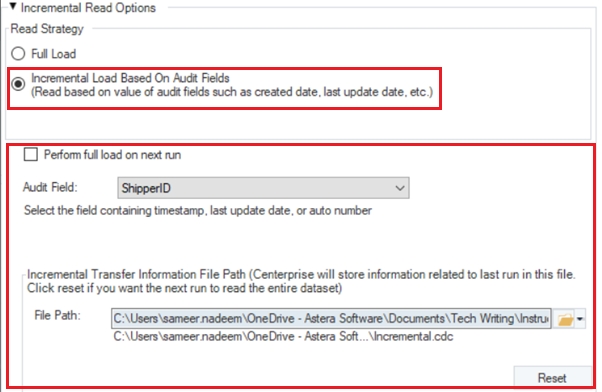Viewport: 602px width, 392px height.
Task: Click the shortened Incremental.cdc path text
Action: pyautogui.click(x=283, y=336)
